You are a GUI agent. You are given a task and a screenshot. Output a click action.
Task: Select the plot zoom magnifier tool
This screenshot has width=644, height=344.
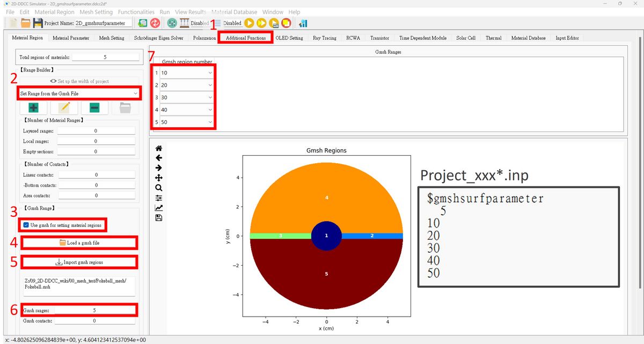158,188
